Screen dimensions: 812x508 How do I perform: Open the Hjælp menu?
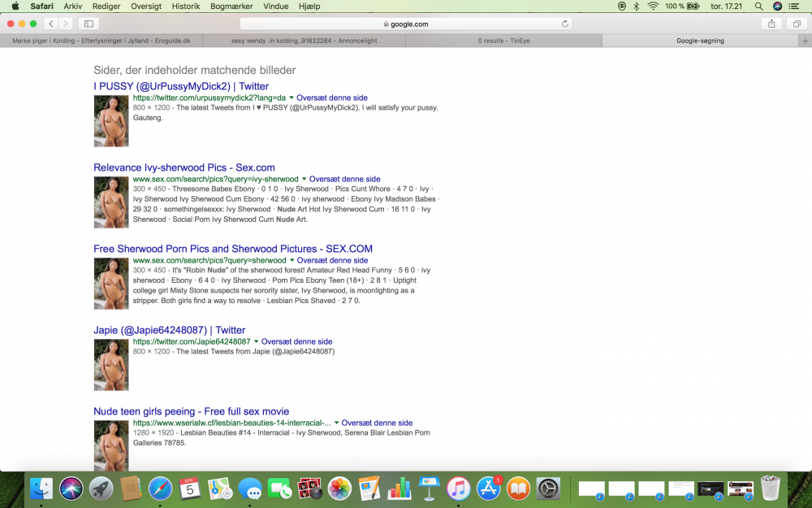coord(309,7)
